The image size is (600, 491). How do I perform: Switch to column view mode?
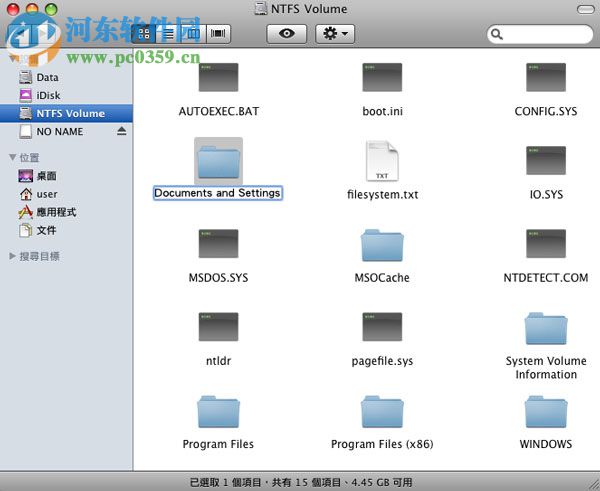coord(193,34)
